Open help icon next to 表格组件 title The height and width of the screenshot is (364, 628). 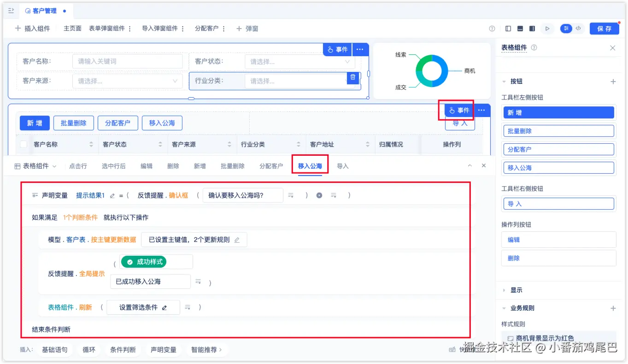click(x=534, y=47)
